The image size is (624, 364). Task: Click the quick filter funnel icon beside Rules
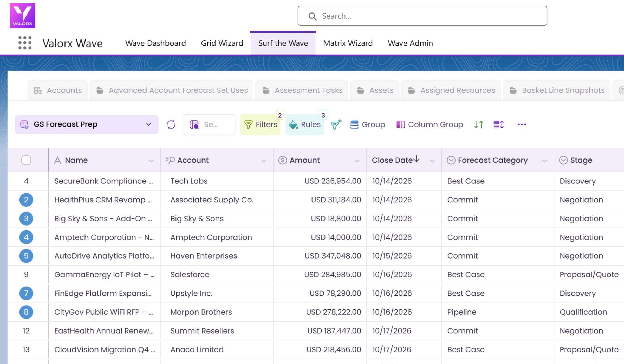coord(336,124)
